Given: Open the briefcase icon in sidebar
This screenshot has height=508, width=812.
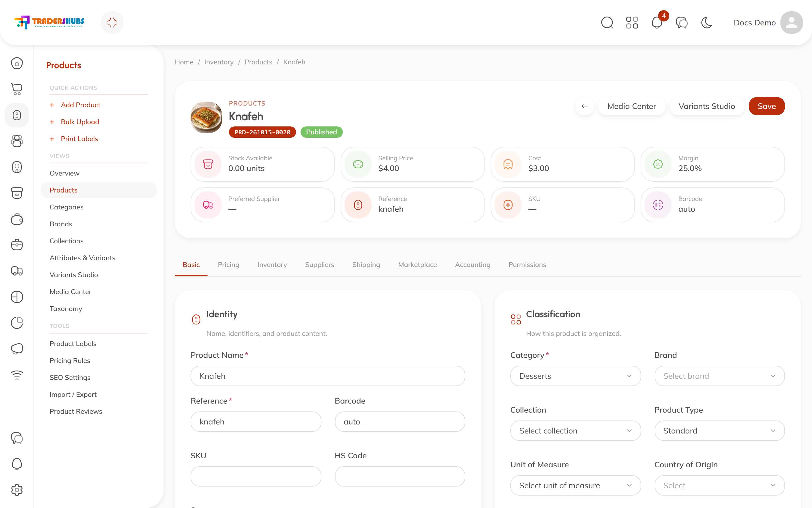Looking at the screenshot, I should [17, 245].
